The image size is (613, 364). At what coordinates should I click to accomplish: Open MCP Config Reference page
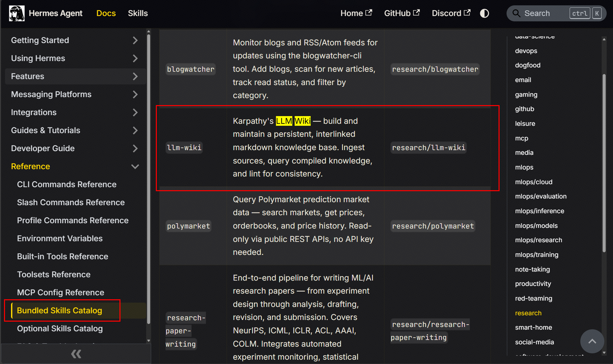(x=60, y=293)
